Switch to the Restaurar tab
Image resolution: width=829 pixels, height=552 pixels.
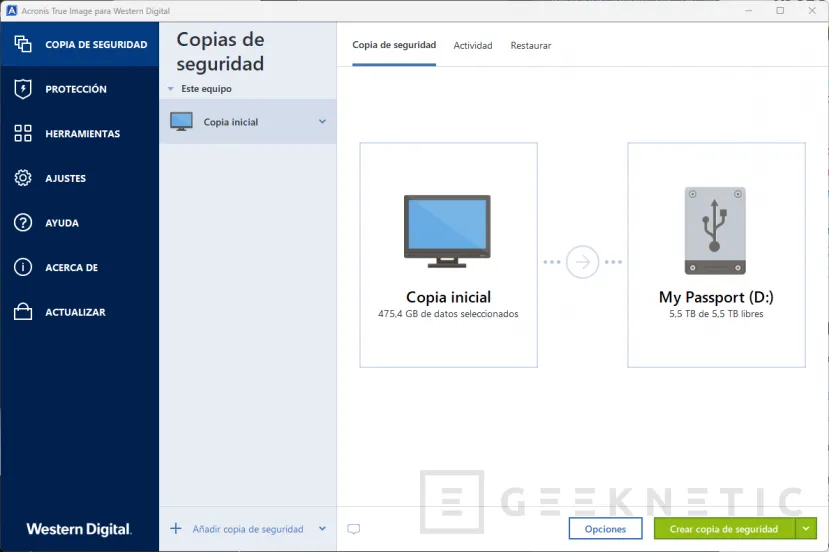(530, 45)
